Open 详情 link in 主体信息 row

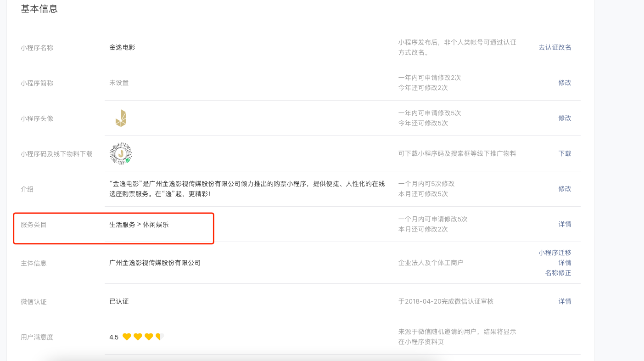click(565, 263)
